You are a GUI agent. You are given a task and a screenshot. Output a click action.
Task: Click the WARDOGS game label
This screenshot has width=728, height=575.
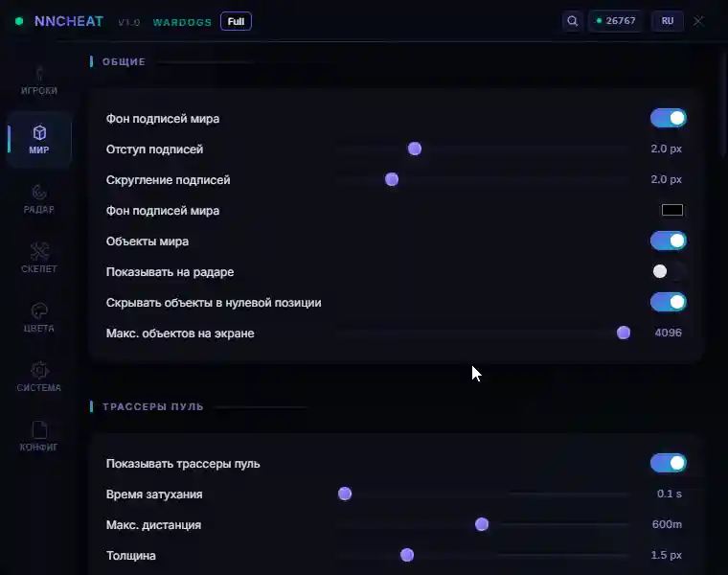pos(182,22)
